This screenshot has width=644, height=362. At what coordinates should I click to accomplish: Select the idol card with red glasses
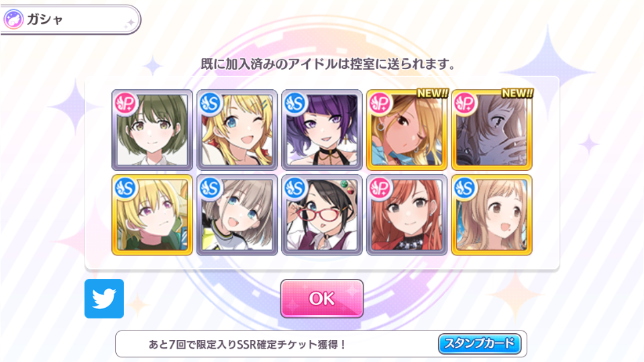tap(322, 215)
